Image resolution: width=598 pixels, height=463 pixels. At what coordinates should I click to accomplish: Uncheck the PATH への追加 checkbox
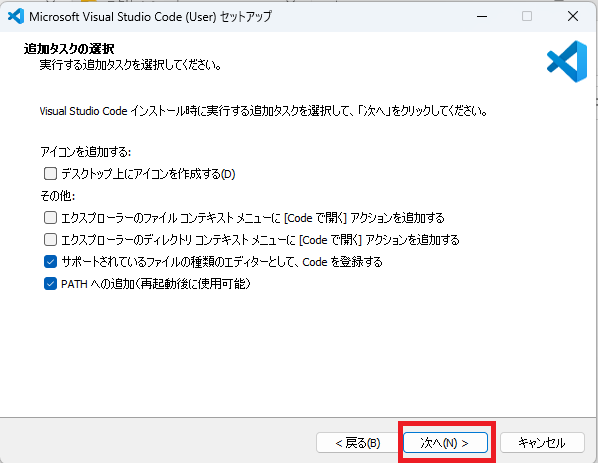coord(50,284)
